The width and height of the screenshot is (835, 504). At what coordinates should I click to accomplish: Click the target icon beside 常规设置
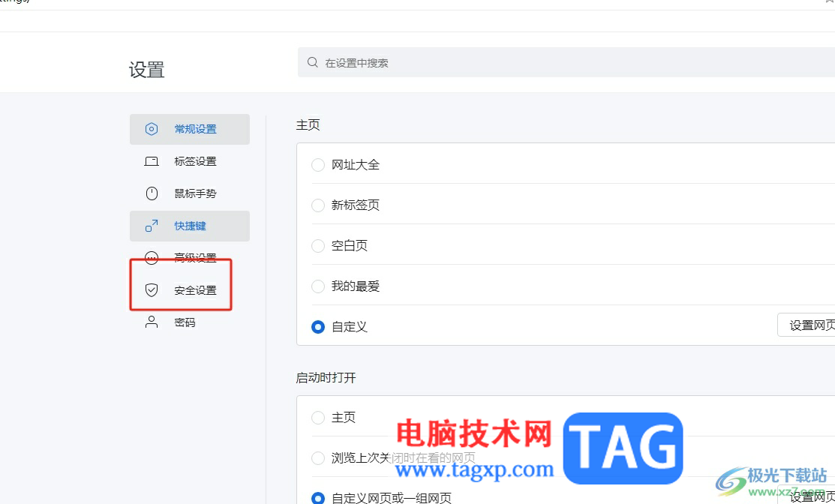152,129
